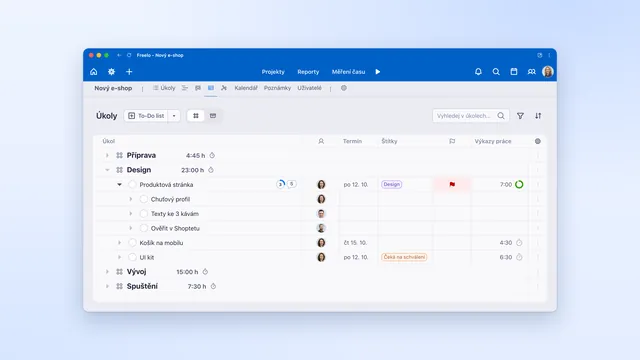Click Výkazy práce column header
Viewport: 640px width, 360px height.
(493, 141)
